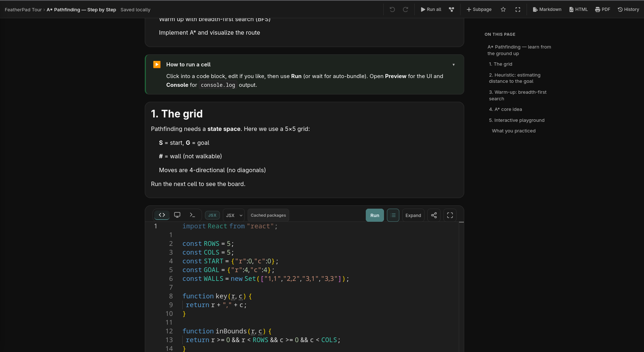Collapse the How to run a cell callout
644x352 pixels.
[x=454, y=65]
